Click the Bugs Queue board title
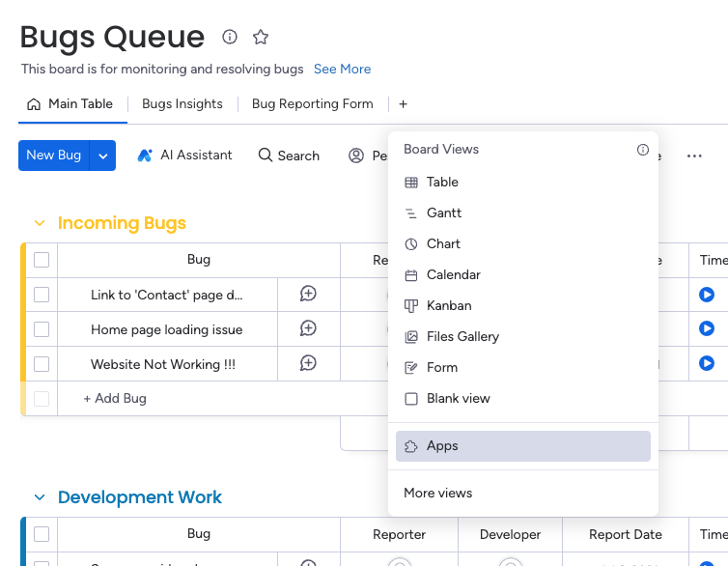This screenshot has height=566, width=728. pyautogui.click(x=112, y=37)
